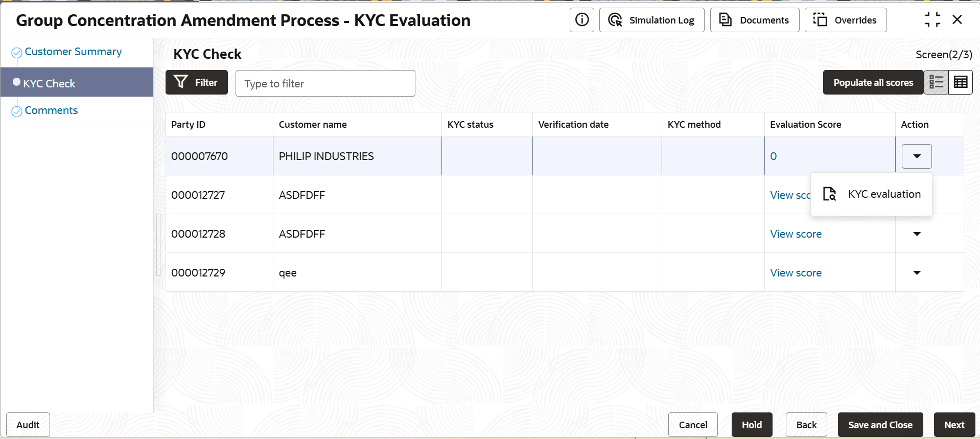The width and height of the screenshot is (980, 439).
Task: Go Back to previous screen
Action: tap(806, 425)
